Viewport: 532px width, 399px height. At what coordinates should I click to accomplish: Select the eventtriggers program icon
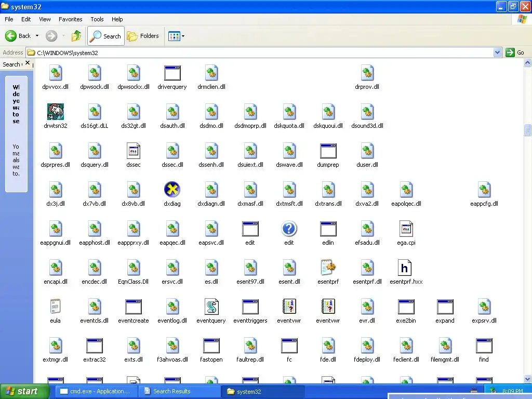pyautogui.click(x=250, y=307)
